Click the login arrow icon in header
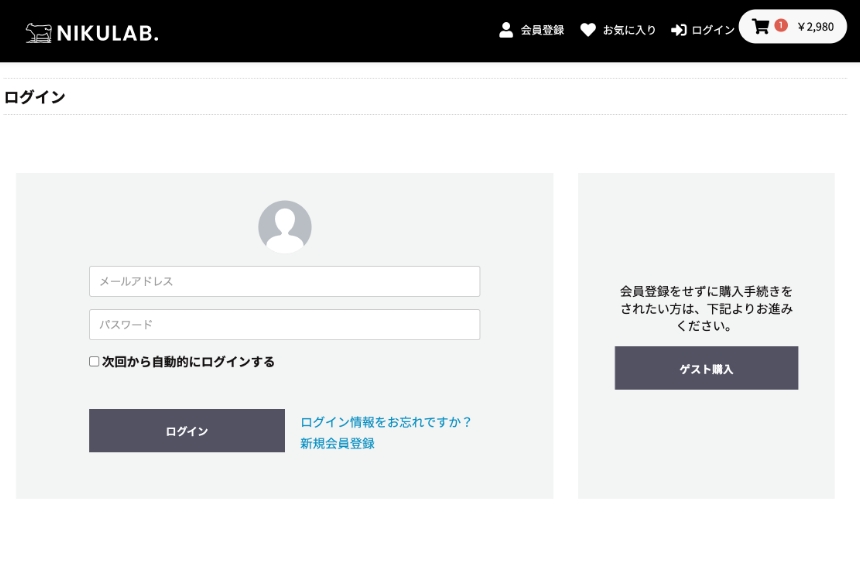 (x=678, y=30)
